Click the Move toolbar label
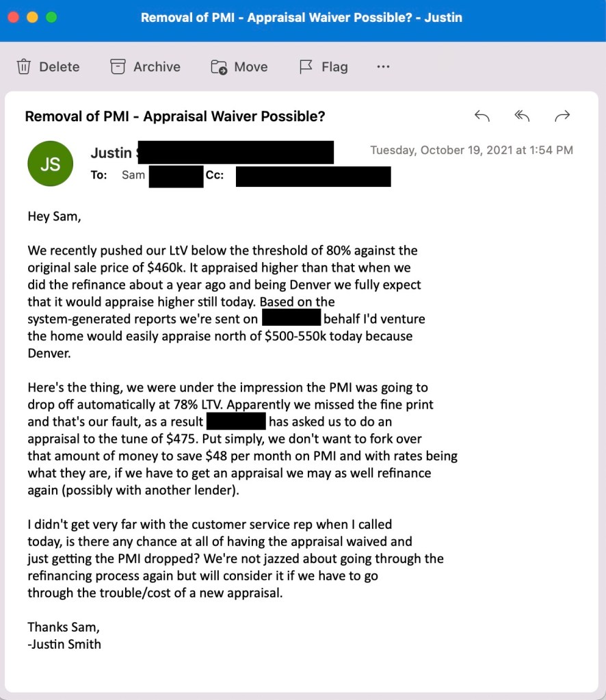 click(x=251, y=67)
